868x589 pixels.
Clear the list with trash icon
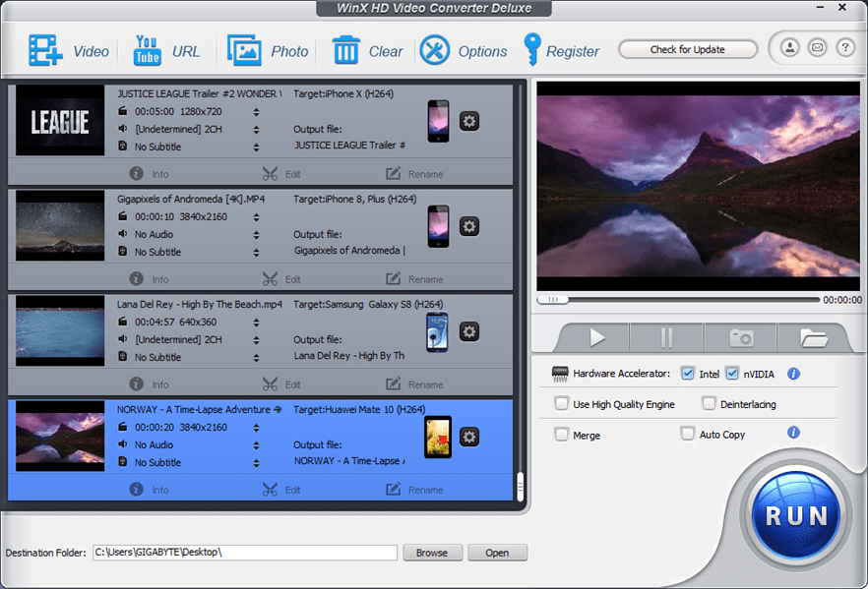pos(345,50)
